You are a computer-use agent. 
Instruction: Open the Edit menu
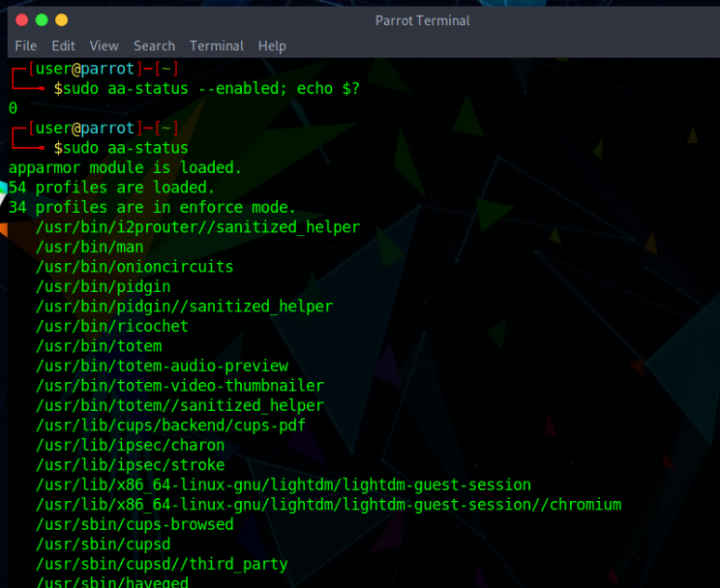(x=63, y=45)
